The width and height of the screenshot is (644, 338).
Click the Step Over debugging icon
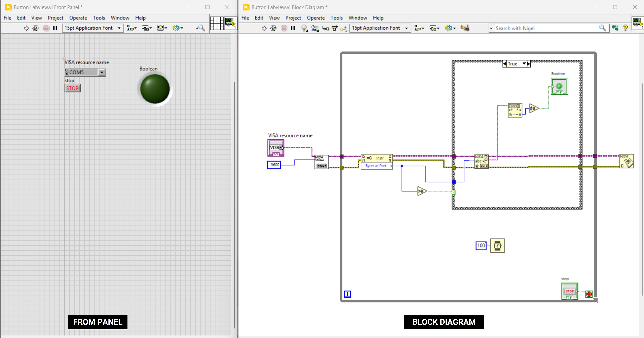click(x=334, y=28)
